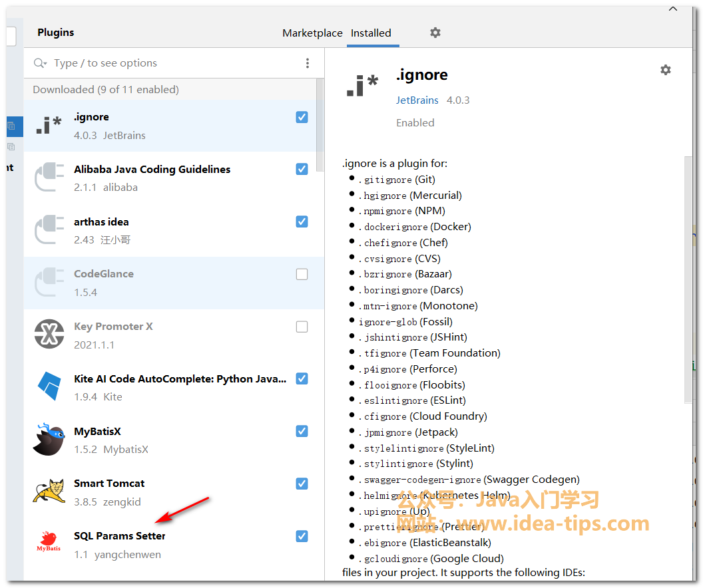The width and height of the screenshot is (703, 588).
Task: Select the SQL Params Setter entry
Action: tap(174, 545)
